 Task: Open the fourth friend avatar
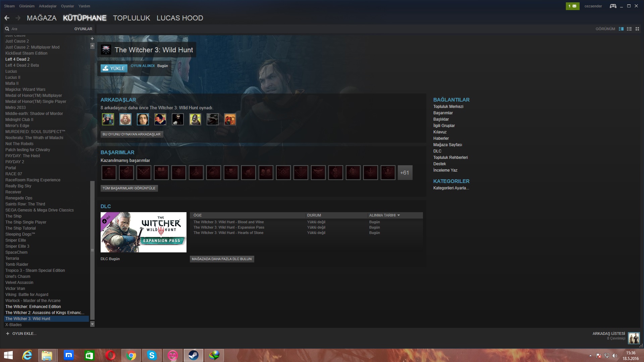pyautogui.click(x=160, y=119)
